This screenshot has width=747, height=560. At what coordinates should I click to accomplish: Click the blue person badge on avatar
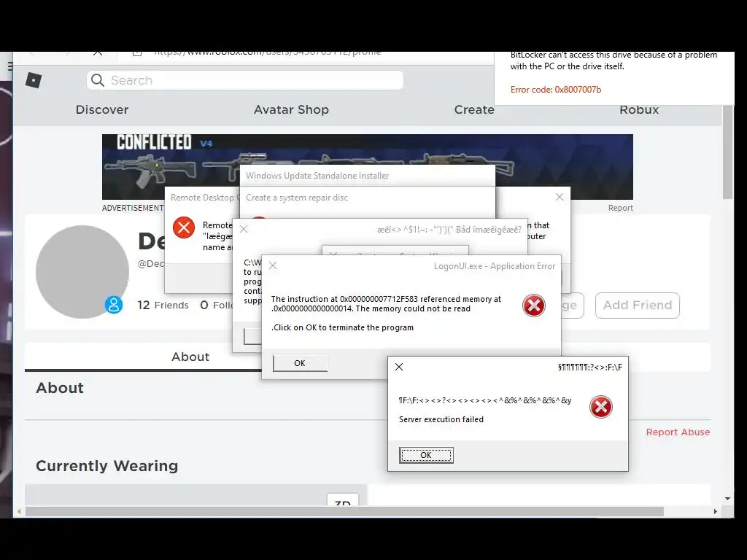click(114, 305)
